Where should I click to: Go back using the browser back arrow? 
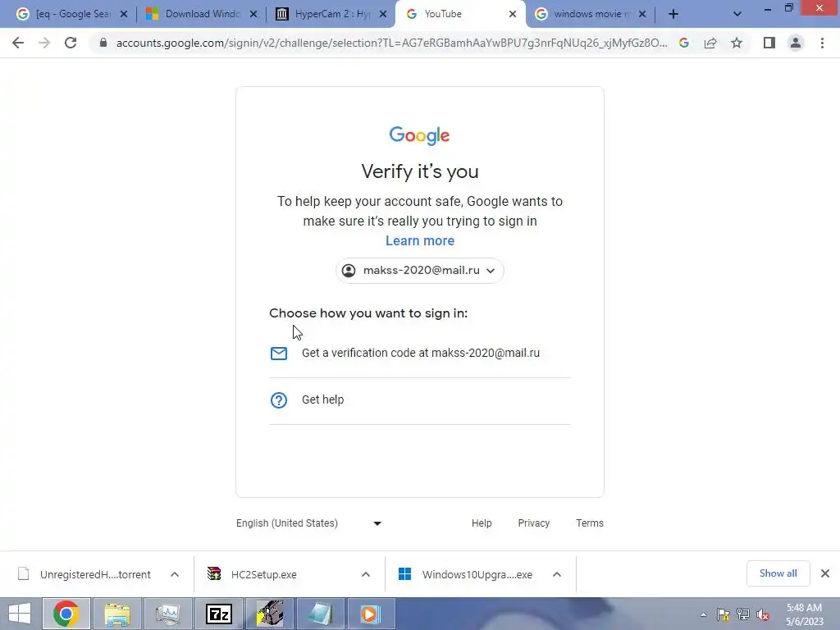[18, 43]
